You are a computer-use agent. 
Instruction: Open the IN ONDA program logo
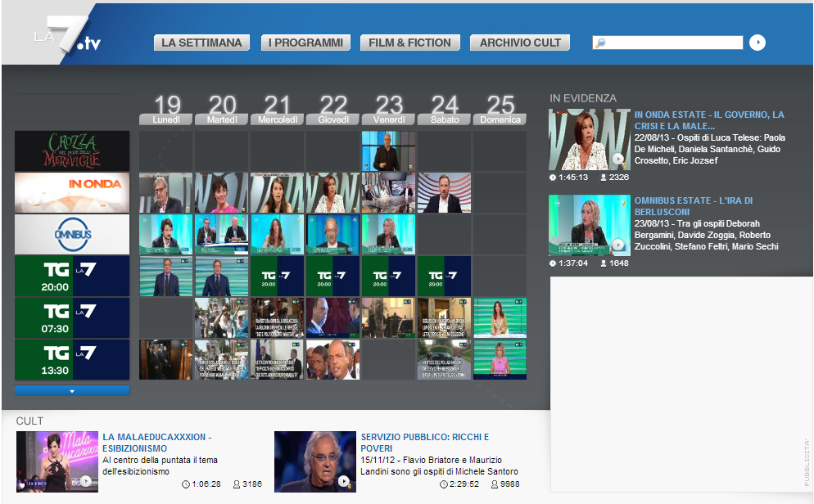pos(72,192)
